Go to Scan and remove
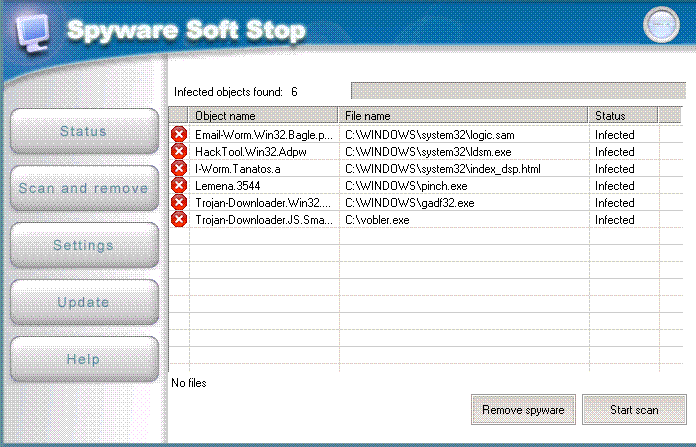696x447 pixels. click(84, 188)
